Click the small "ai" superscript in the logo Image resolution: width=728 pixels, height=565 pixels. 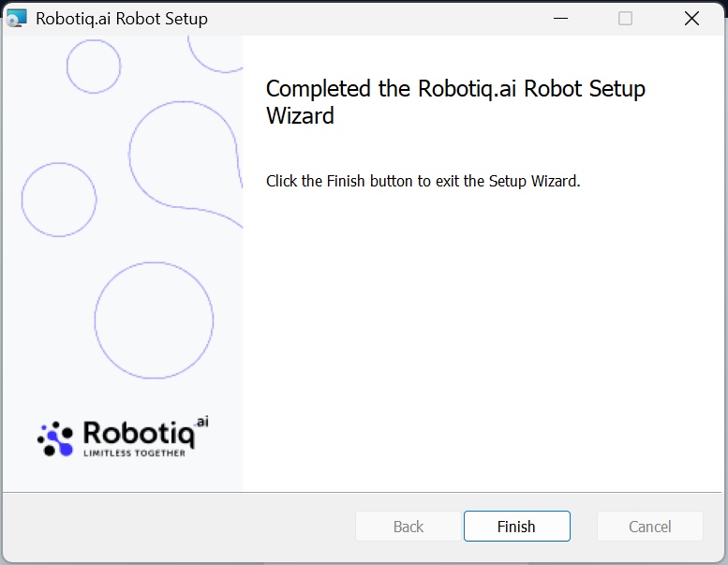tap(202, 422)
